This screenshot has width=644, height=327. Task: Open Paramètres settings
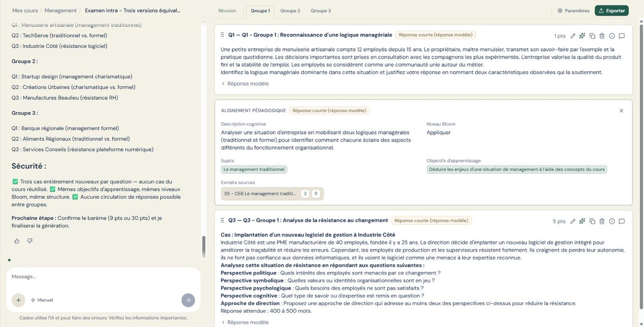574,11
